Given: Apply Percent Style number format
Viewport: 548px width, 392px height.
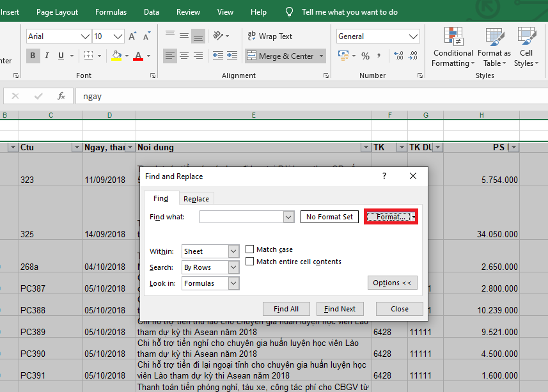Looking at the screenshot, I should point(365,56).
